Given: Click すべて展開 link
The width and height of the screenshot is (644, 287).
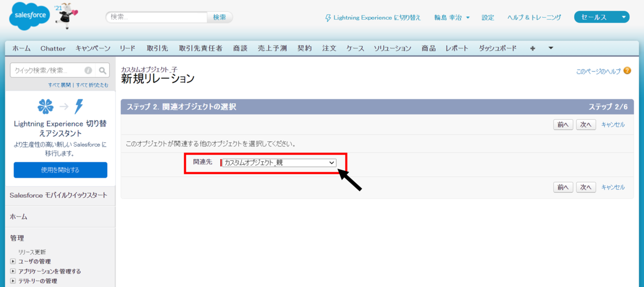Looking at the screenshot, I should (59, 85).
